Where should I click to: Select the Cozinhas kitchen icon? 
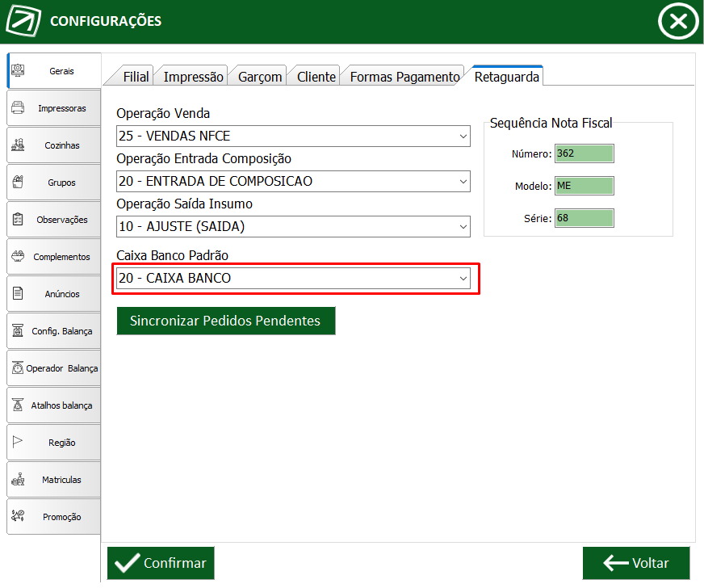[18, 145]
